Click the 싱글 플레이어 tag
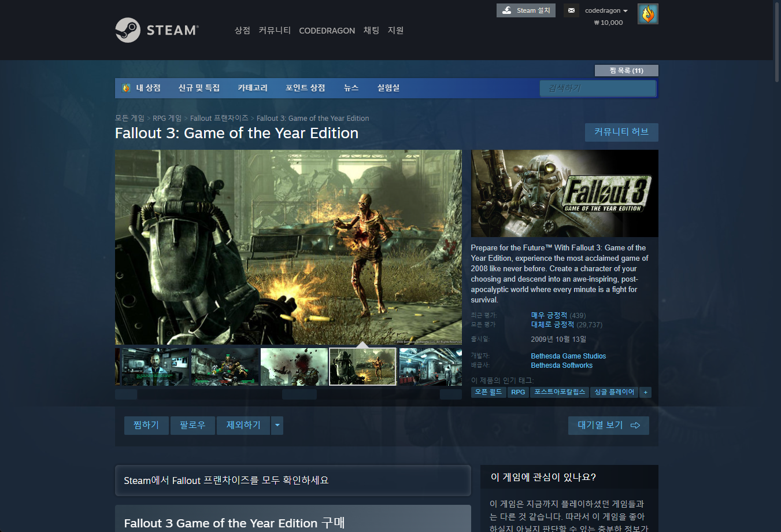The width and height of the screenshot is (781, 532). pos(615,392)
